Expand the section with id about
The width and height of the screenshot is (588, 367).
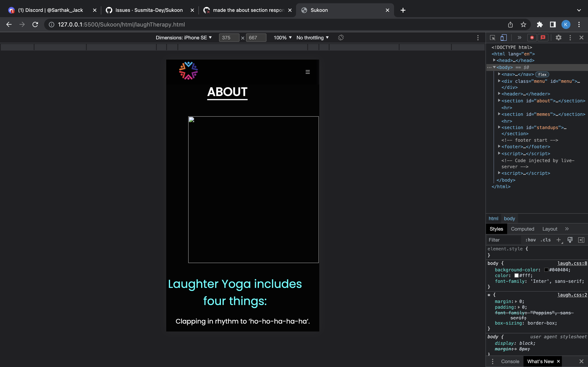[500, 101]
